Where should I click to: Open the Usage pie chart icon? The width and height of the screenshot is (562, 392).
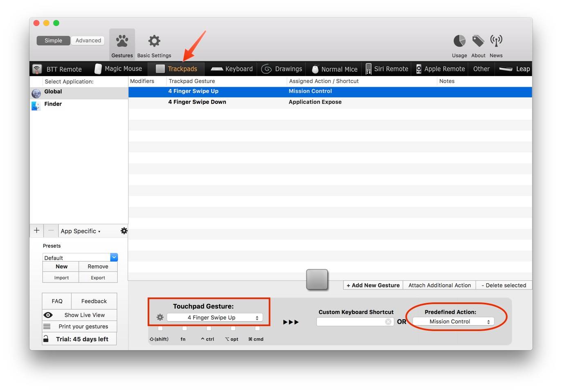coord(459,41)
